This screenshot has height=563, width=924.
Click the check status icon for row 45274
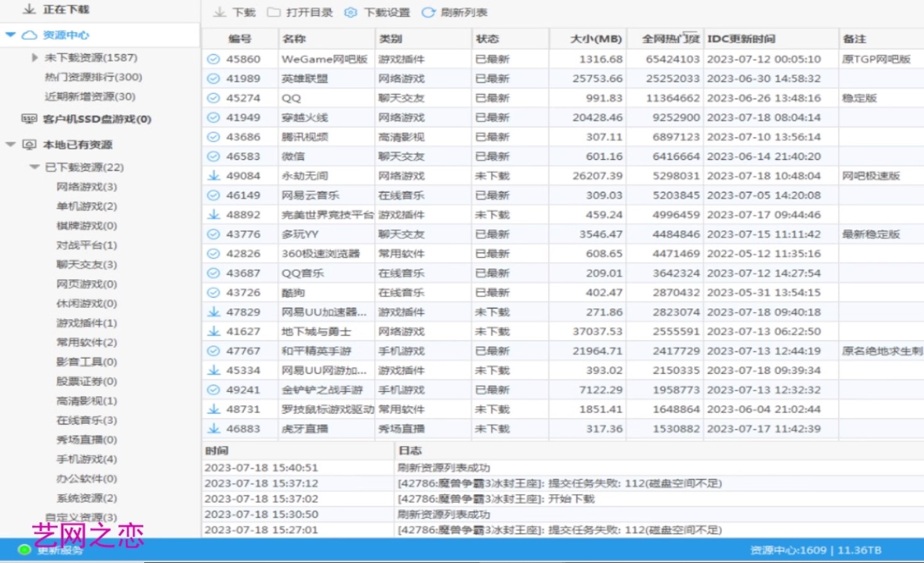tap(214, 98)
